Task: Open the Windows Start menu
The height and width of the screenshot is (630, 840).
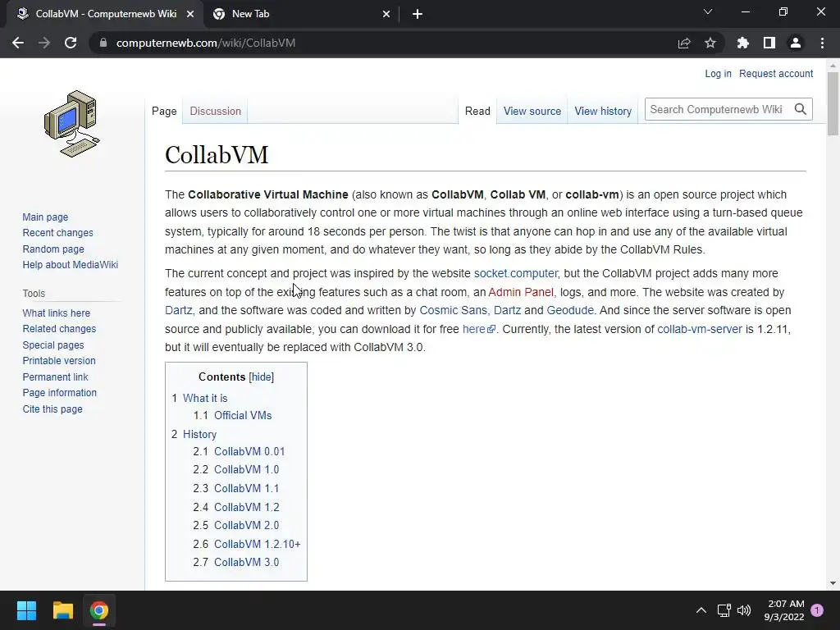Action: (x=26, y=610)
